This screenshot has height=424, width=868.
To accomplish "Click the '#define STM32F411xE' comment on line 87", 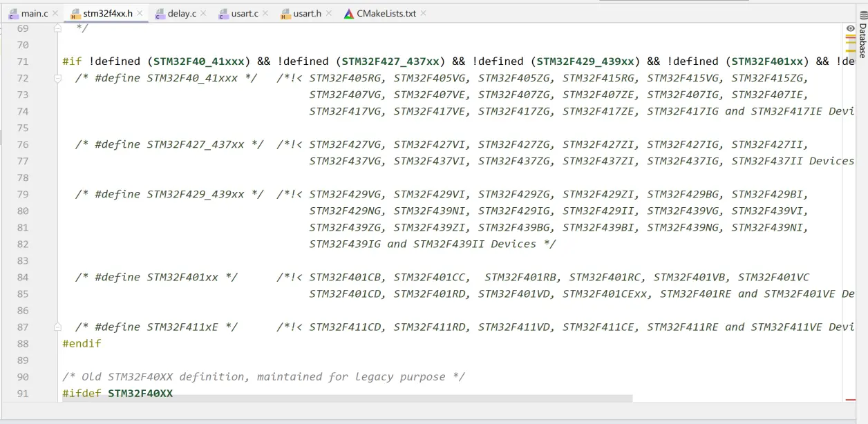I will click(x=156, y=327).
